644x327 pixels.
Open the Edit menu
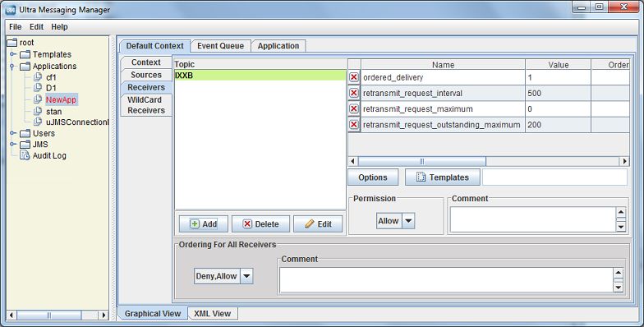point(36,26)
